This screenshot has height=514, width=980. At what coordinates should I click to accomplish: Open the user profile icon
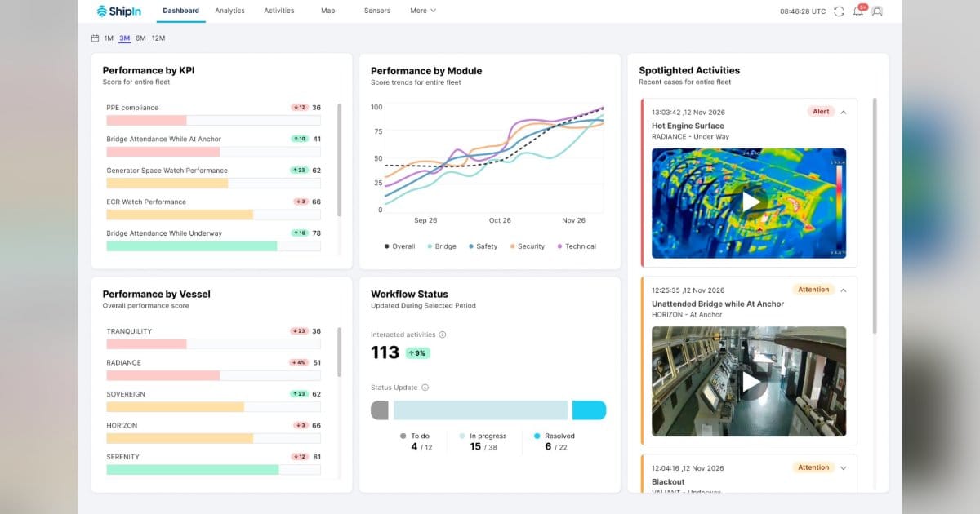[877, 11]
